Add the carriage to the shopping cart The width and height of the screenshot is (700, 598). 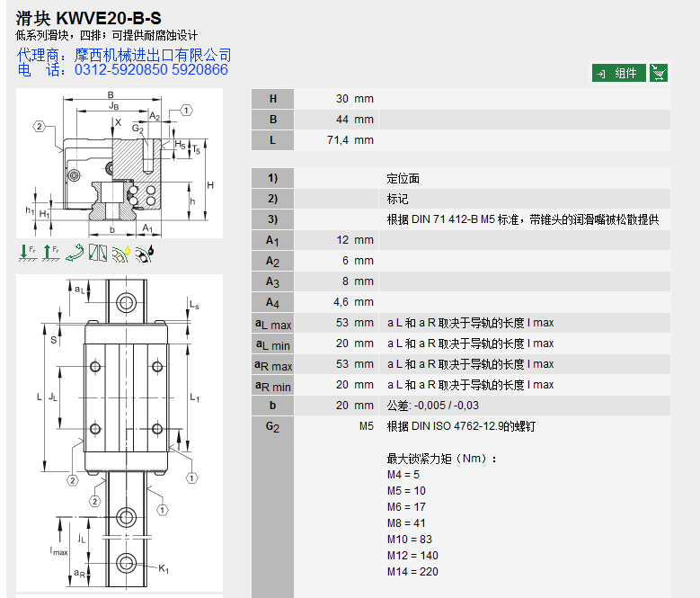click(x=659, y=73)
